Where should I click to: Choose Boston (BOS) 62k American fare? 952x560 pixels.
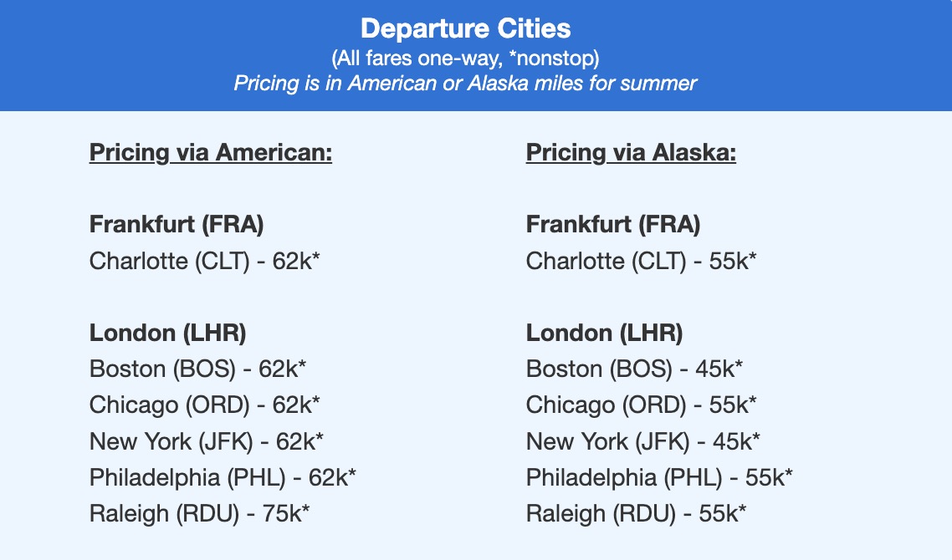[x=205, y=369]
